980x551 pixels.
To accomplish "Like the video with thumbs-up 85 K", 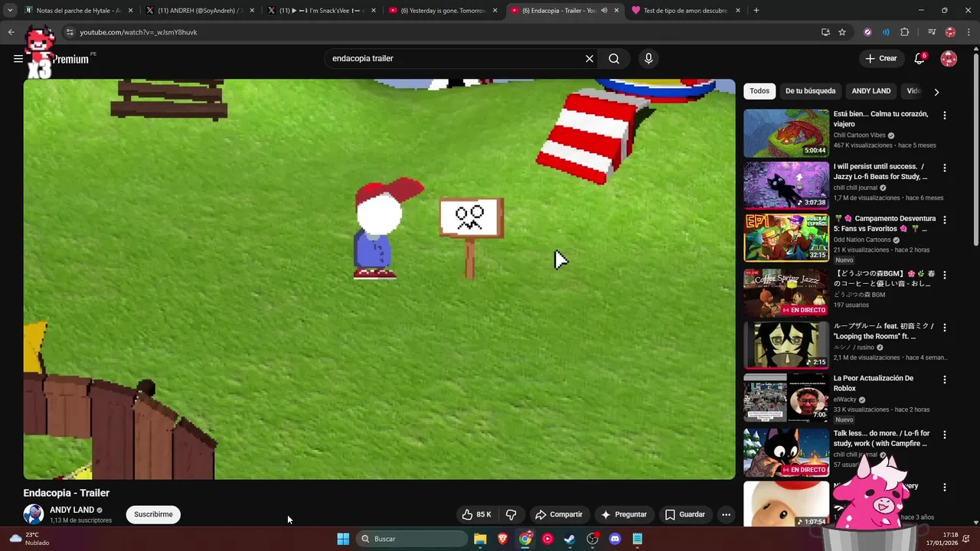I will click(x=475, y=514).
